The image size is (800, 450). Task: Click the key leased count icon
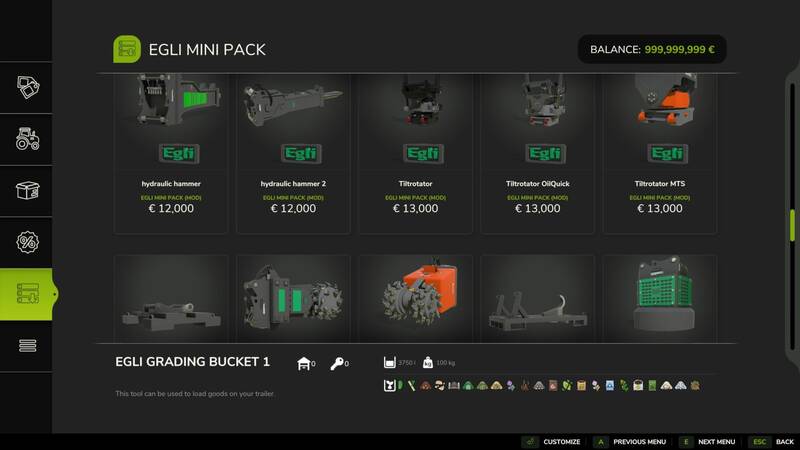pyautogui.click(x=337, y=363)
